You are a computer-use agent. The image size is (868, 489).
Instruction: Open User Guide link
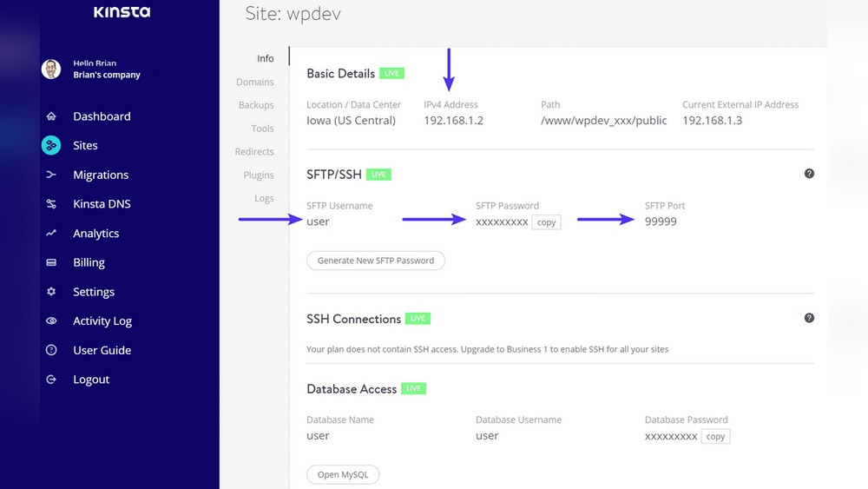coord(102,350)
